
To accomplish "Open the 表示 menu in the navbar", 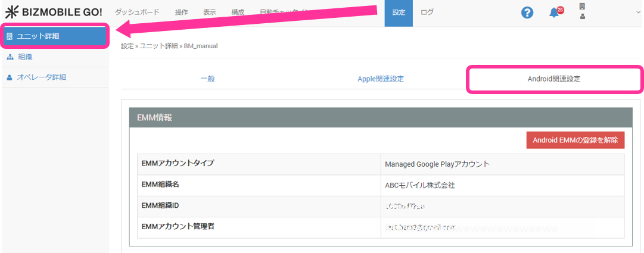I will (210, 13).
